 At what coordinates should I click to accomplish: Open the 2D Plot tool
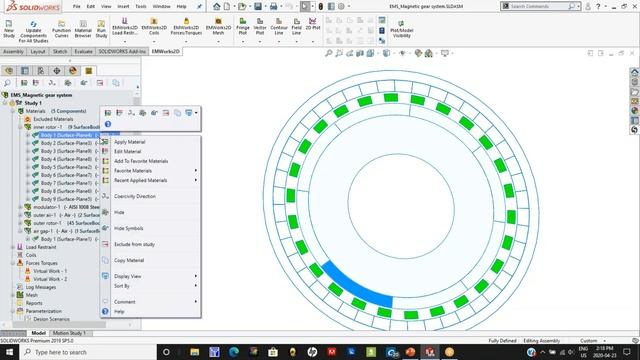click(x=313, y=24)
